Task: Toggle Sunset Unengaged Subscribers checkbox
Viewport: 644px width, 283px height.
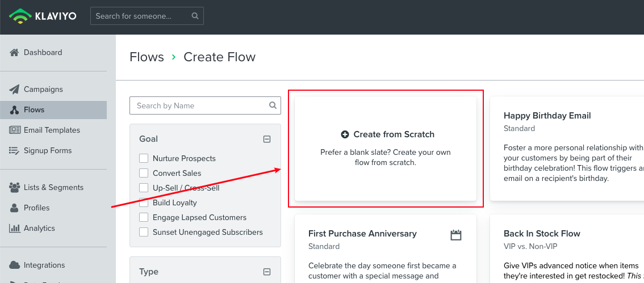Action: pos(143,232)
